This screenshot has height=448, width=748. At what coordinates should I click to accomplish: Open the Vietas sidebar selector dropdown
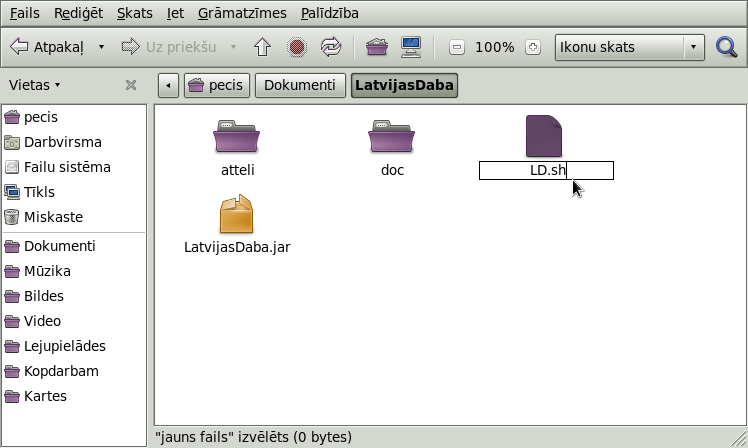34,85
